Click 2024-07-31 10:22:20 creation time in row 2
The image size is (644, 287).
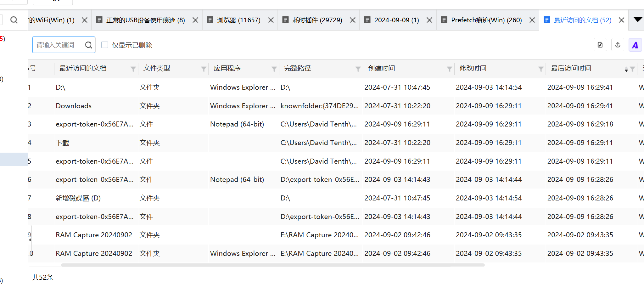397,106
